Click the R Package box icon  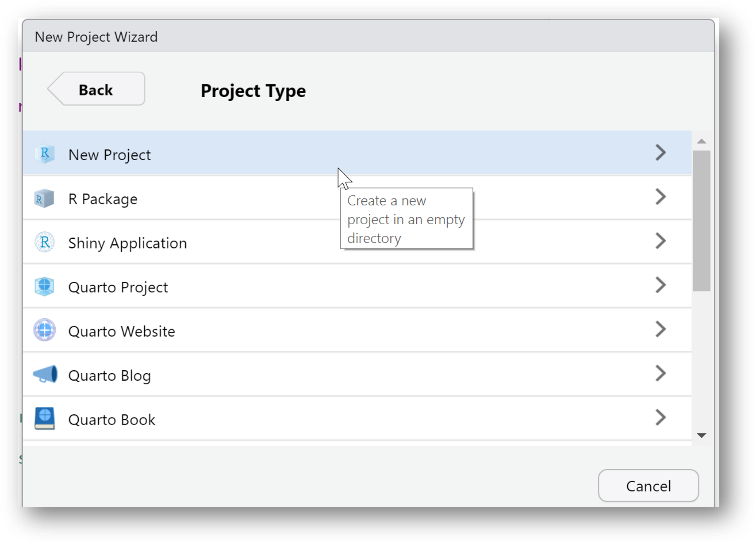click(44, 199)
